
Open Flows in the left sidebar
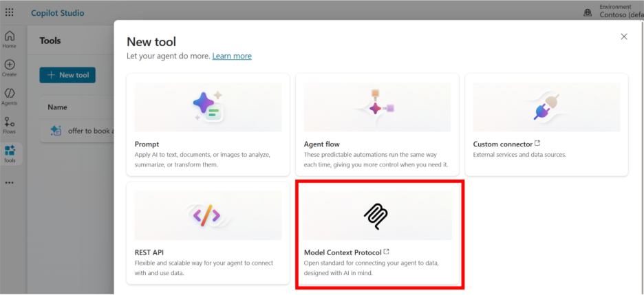tap(10, 125)
